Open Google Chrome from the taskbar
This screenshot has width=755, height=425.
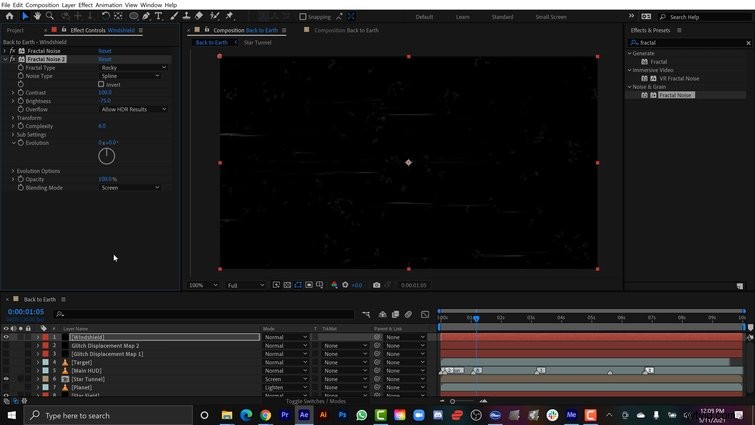[265, 415]
